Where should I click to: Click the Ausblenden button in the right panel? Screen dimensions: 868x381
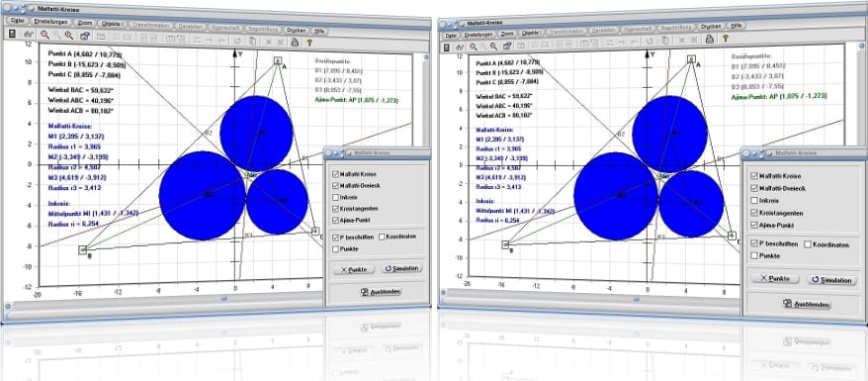click(806, 304)
